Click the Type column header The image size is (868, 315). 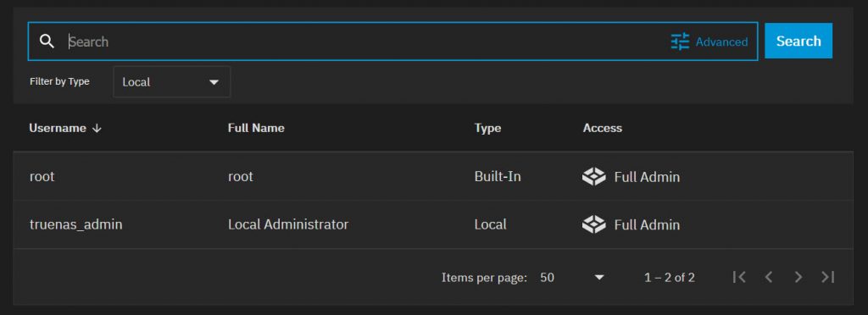click(487, 128)
